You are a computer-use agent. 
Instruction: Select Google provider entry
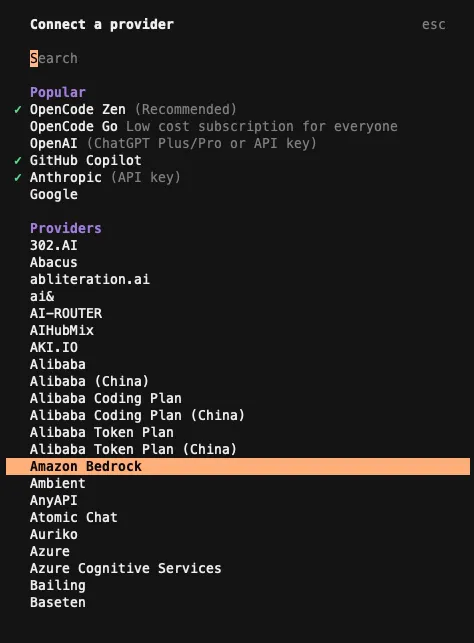point(54,194)
